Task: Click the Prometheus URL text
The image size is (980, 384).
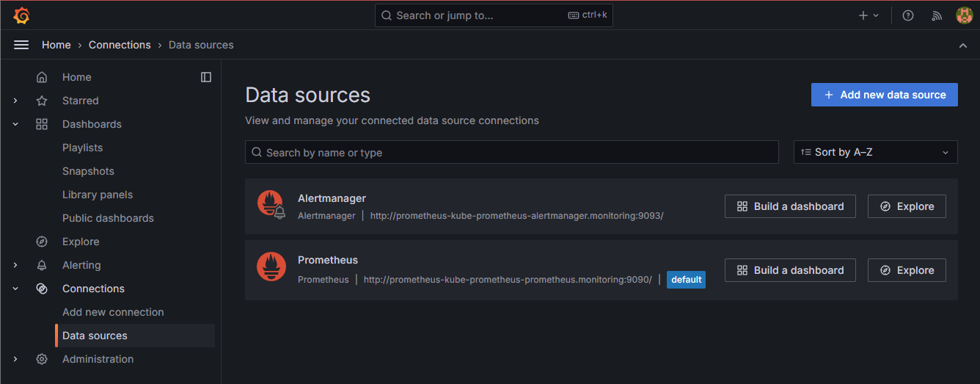Action: pyautogui.click(x=508, y=280)
